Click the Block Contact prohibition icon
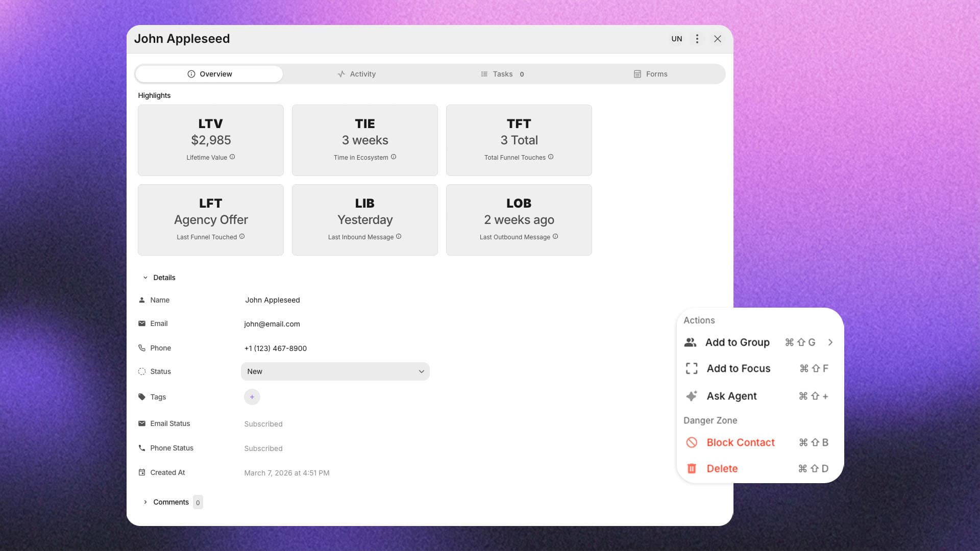The height and width of the screenshot is (551, 980). pyautogui.click(x=692, y=442)
